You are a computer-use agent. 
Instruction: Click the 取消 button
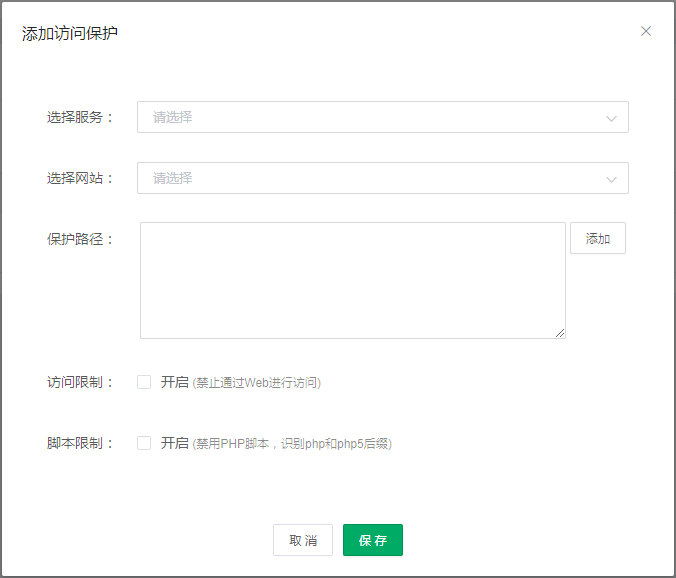click(303, 540)
